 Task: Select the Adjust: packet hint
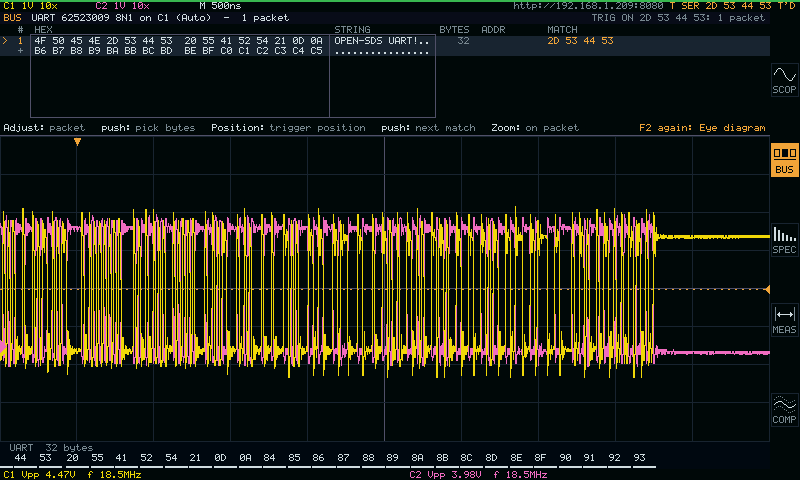point(44,128)
